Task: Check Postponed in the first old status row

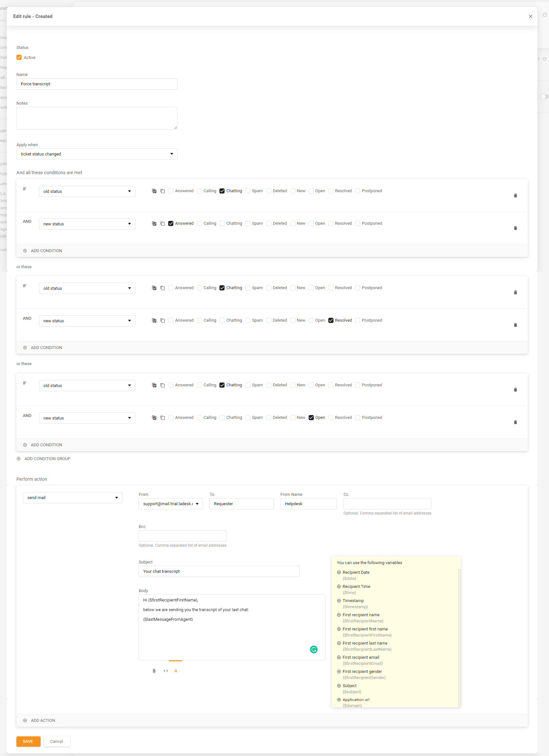Action: [x=358, y=191]
